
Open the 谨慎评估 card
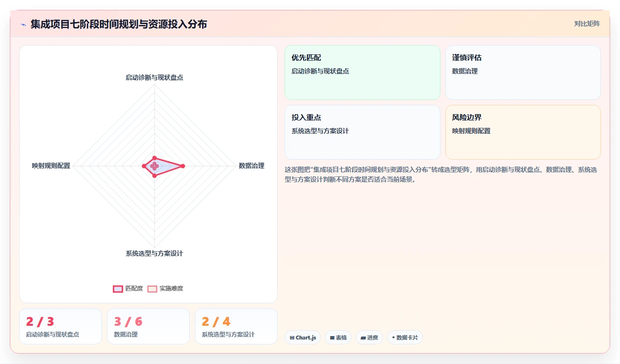523,73
